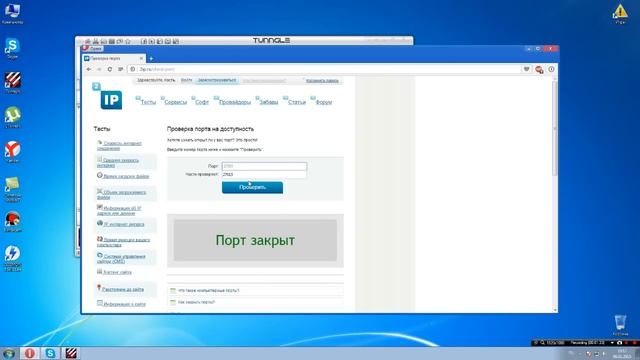This screenshot has width=640, height=360.
Task: Click the address bar URL field
Action: pyautogui.click(x=324, y=69)
